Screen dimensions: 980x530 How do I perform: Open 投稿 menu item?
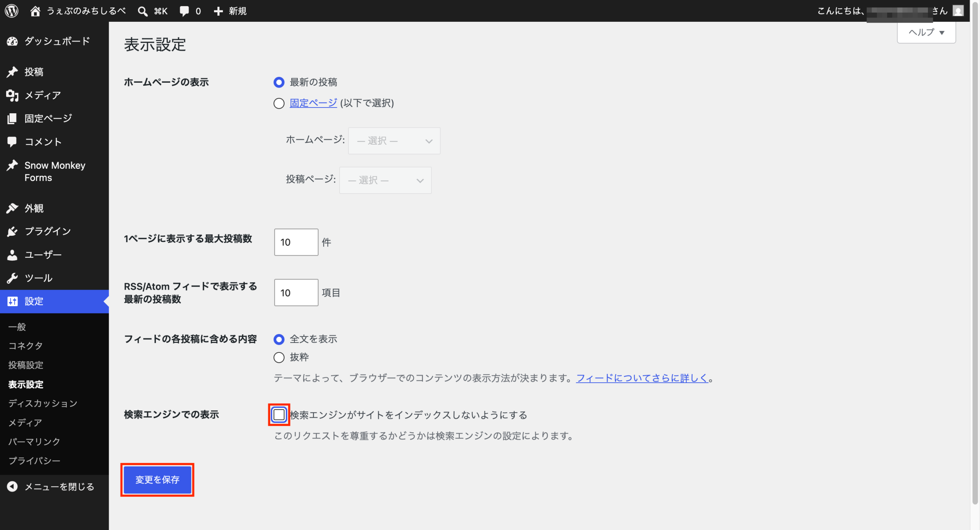coord(54,72)
